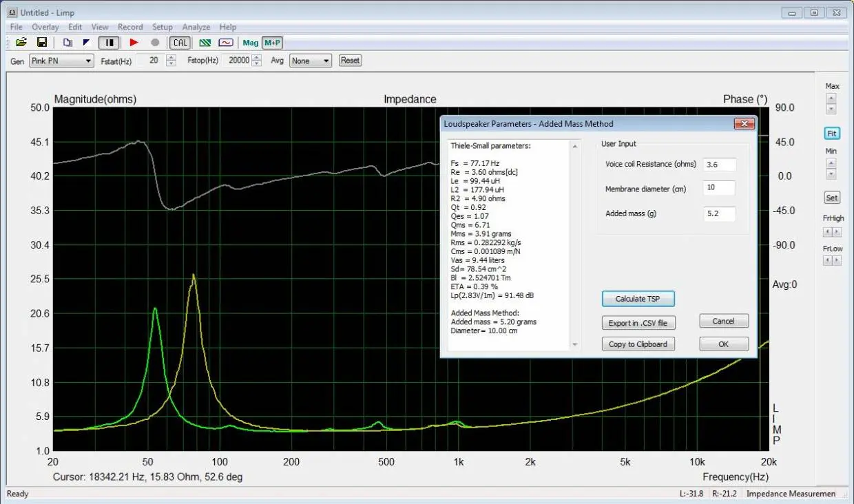Open the Gen signal type dropdown

tap(88, 61)
